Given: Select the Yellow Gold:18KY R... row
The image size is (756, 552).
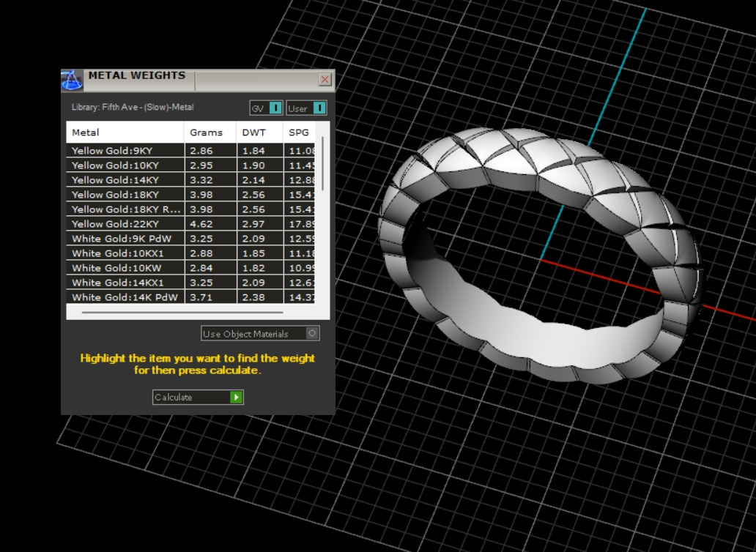Looking at the screenshot, I should pyautogui.click(x=190, y=209).
